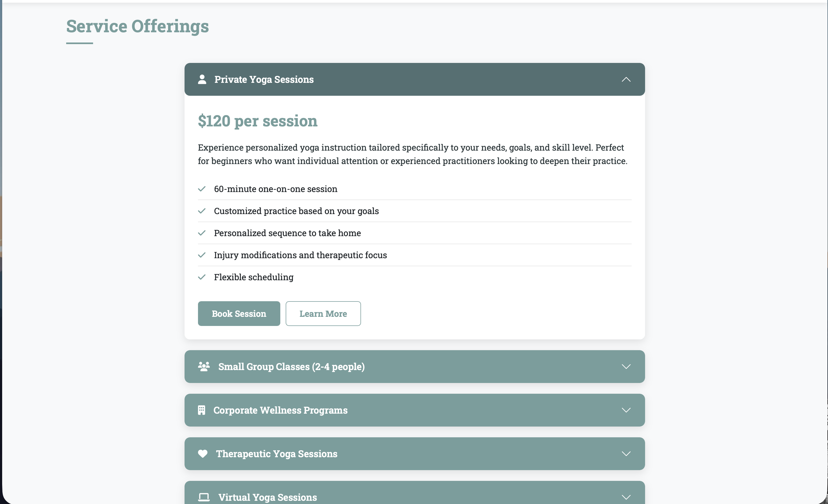The width and height of the screenshot is (828, 504).
Task: Expand Therapeutic Yoga Sessions chevron
Action: pyautogui.click(x=626, y=454)
